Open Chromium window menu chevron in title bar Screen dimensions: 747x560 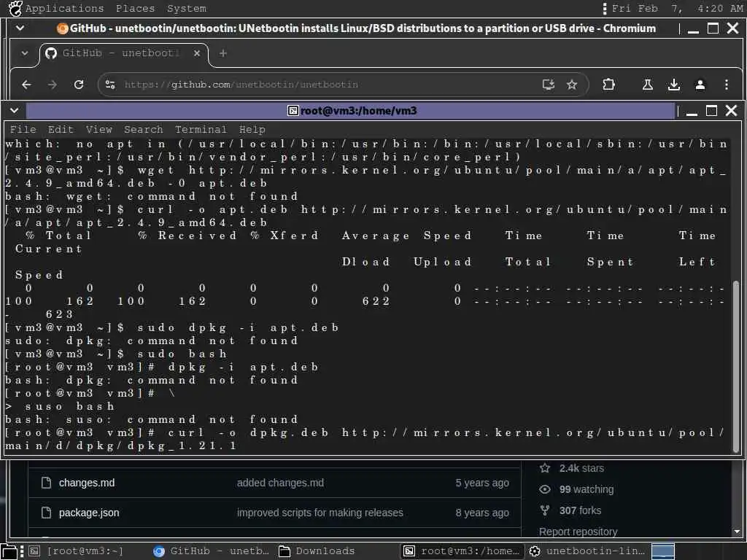(x=20, y=28)
